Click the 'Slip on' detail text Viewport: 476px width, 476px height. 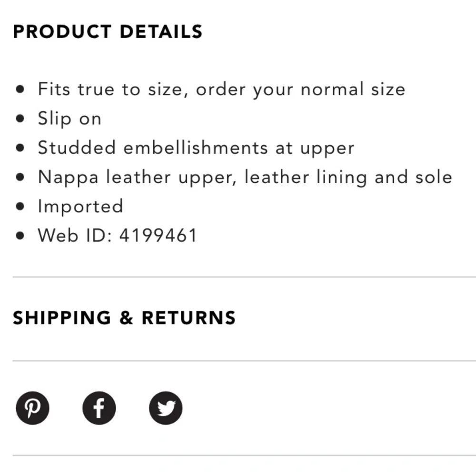[69, 119]
